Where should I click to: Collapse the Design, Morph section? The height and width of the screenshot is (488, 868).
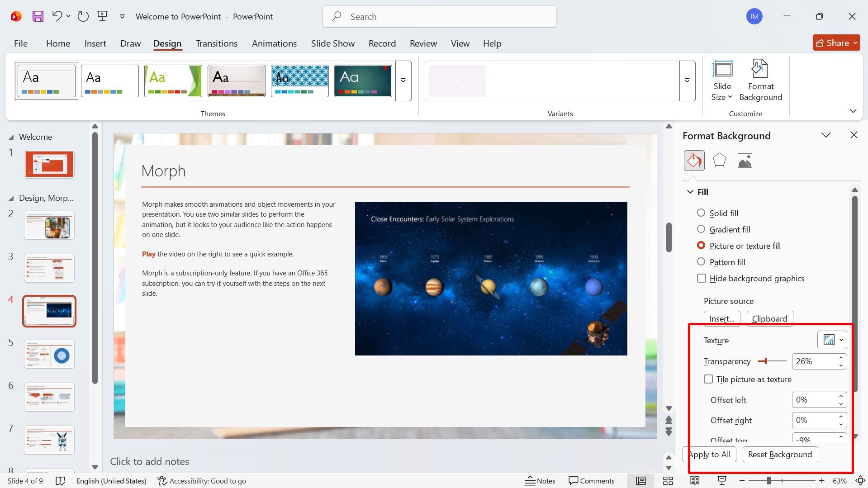point(11,198)
